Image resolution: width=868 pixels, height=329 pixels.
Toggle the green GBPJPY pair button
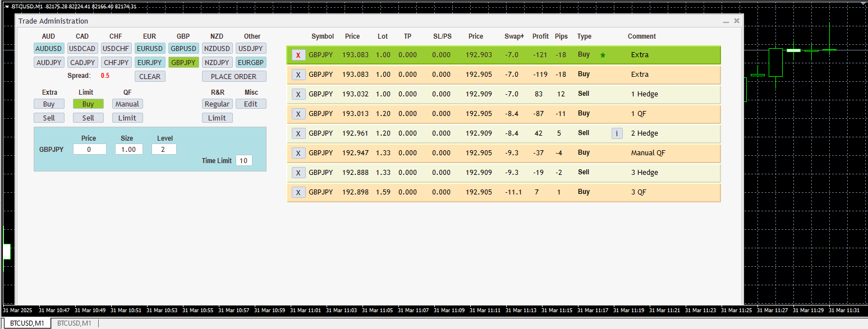183,63
